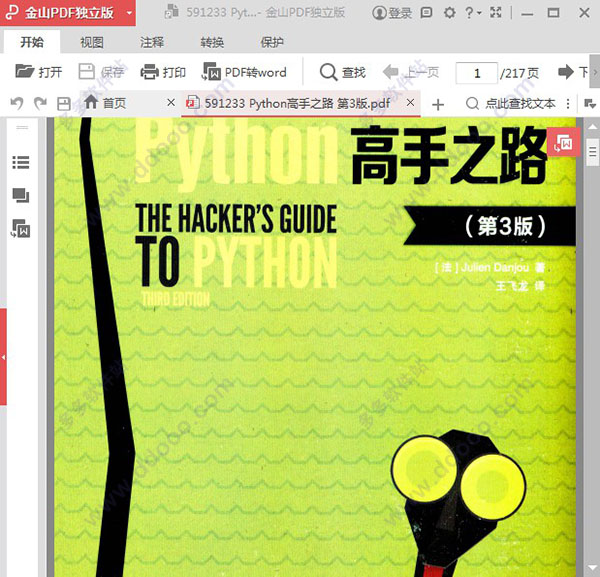The width and height of the screenshot is (600, 577).
Task: Go to previous page with 上一页
Action: click(x=411, y=72)
